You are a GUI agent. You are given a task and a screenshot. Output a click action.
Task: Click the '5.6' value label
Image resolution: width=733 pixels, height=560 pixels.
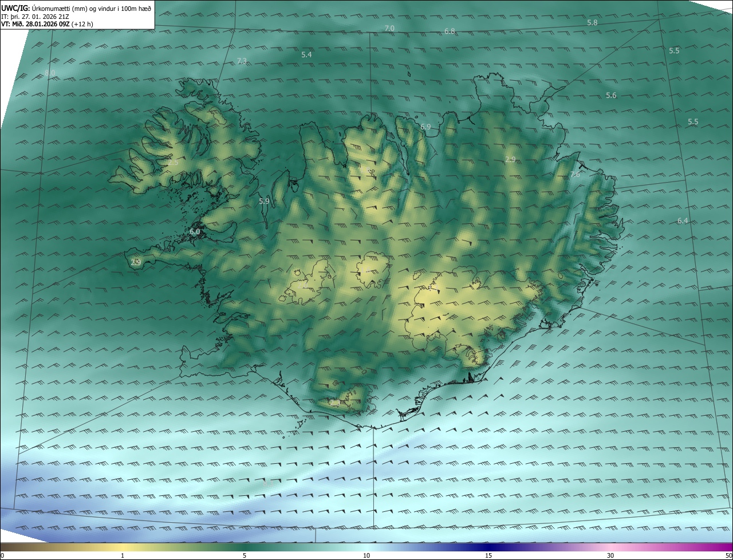click(611, 96)
